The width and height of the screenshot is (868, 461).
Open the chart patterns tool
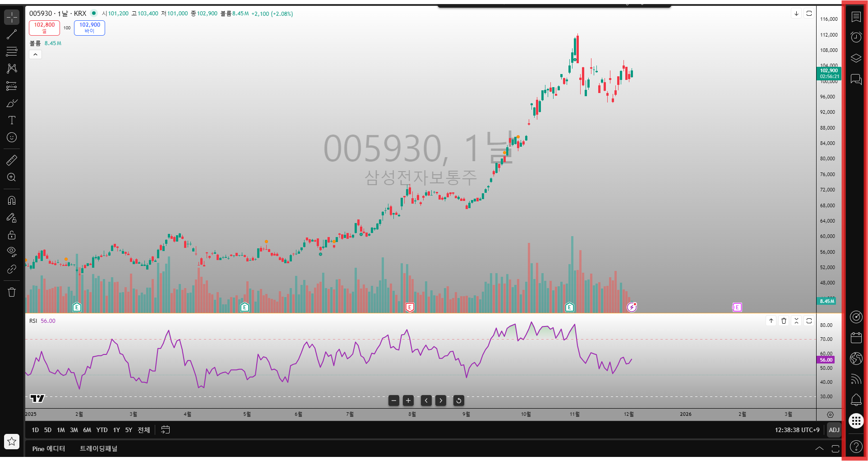[12, 69]
